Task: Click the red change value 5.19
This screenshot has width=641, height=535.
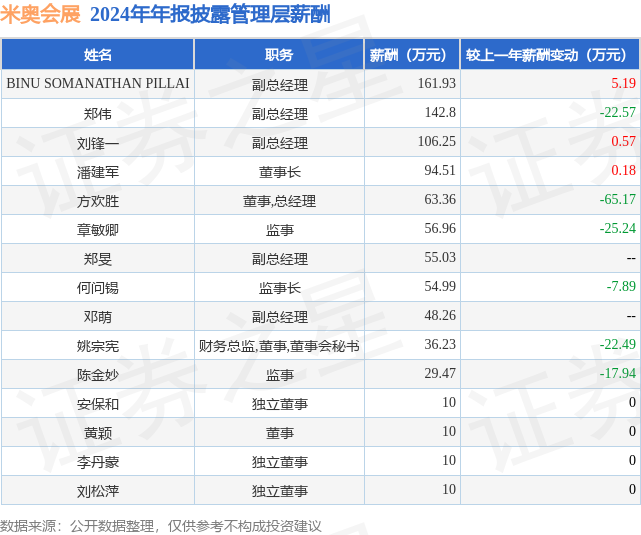Action: pos(623,83)
